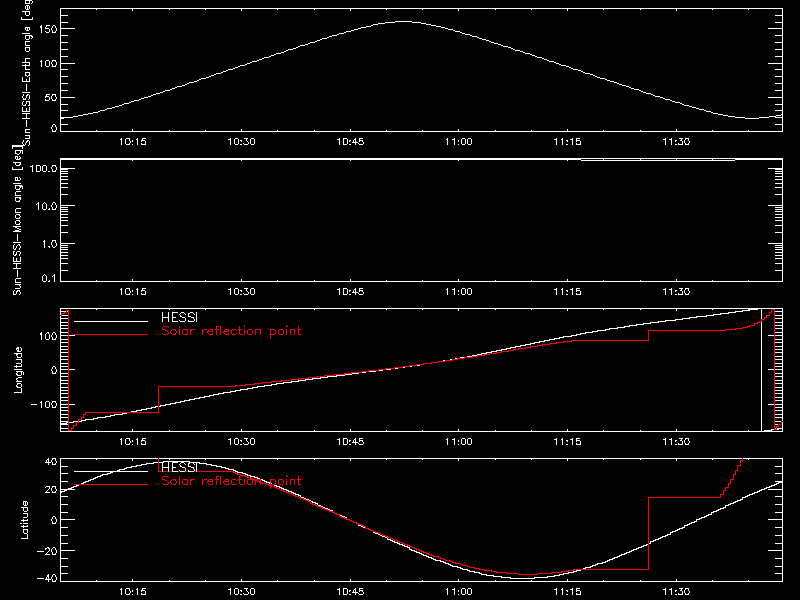Click 11:15 label under Moon angle plot
This screenshot has width=800, height=600.
[567, 292]
